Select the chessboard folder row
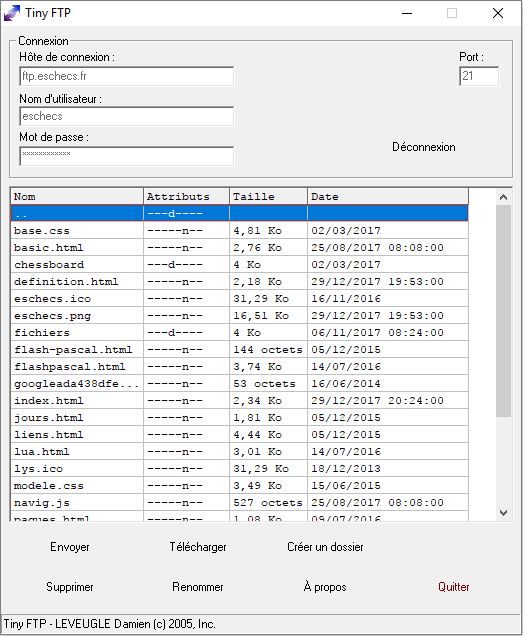The width and height of the screenshot is (523, 636). (239, 264)
